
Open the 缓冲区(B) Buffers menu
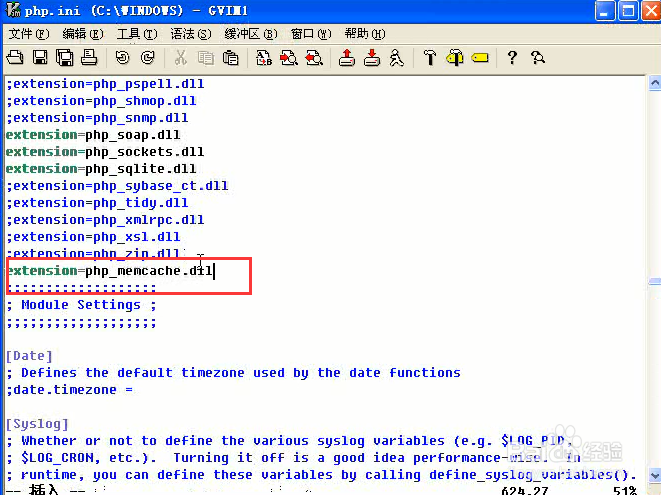251,34
